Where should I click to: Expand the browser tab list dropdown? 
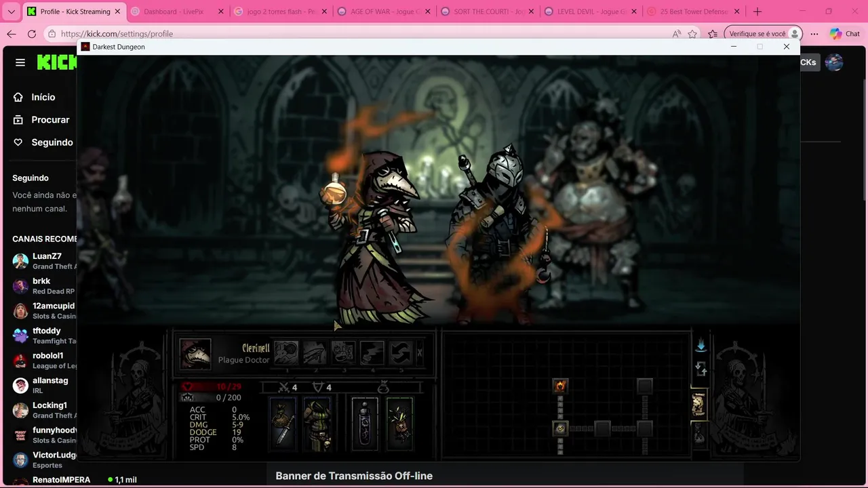pyautogui.click(x=11, y=12)
